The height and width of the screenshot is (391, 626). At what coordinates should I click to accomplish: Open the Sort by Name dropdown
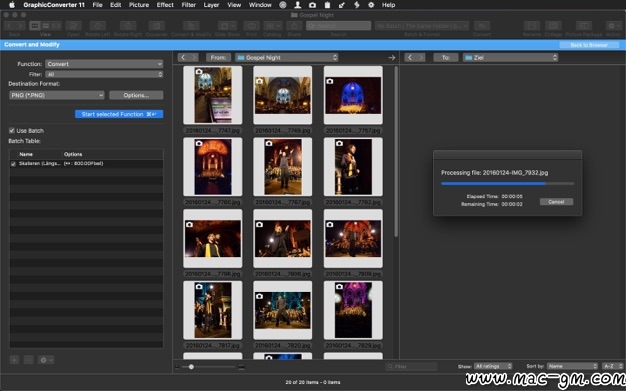pos(573,366)
